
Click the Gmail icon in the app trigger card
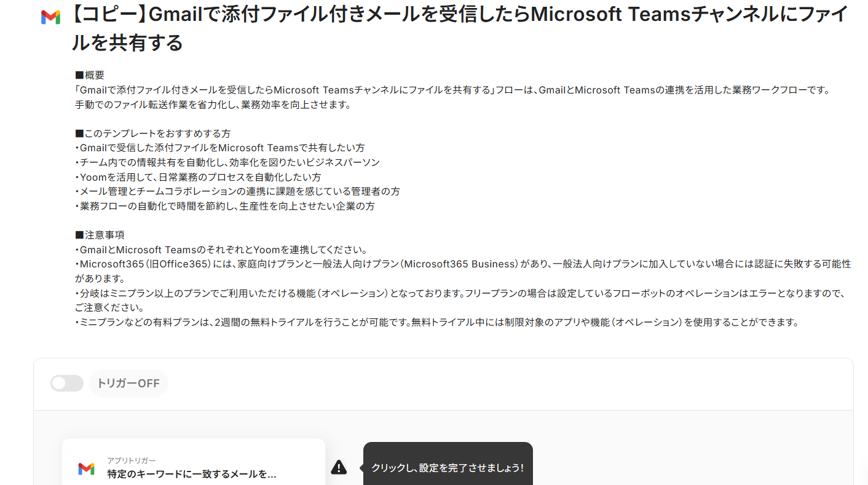(x=86, y=469)
